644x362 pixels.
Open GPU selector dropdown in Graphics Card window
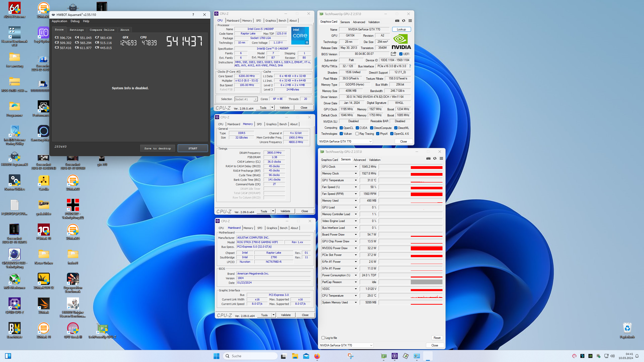pos(345,142)
